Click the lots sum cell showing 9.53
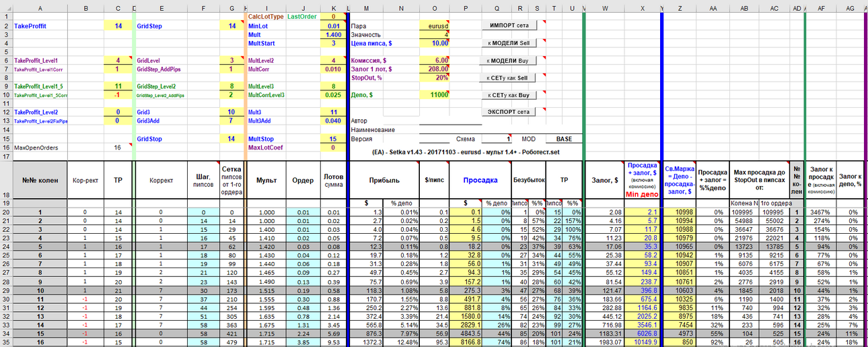The image size is (868, 347). (333, 342)
